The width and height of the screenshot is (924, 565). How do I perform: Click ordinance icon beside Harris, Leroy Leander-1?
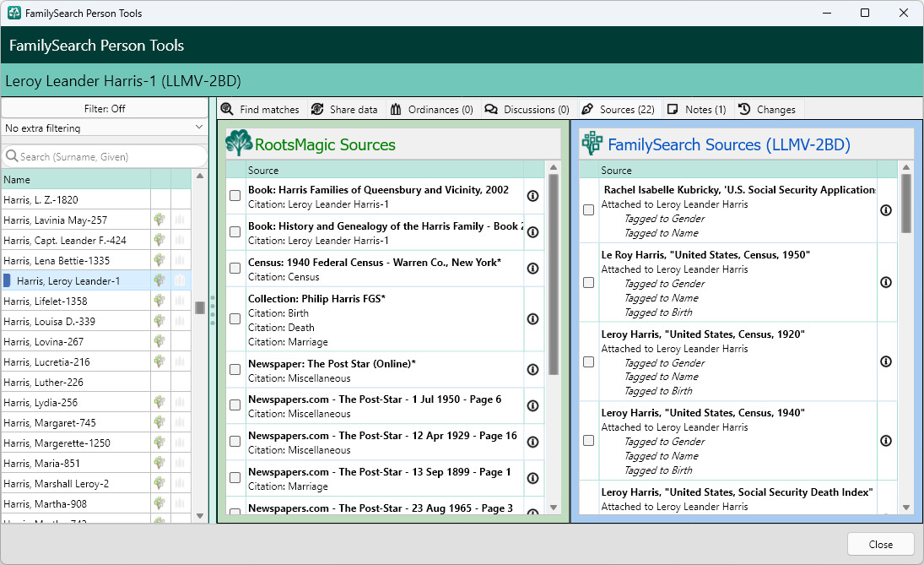(180, 280)
